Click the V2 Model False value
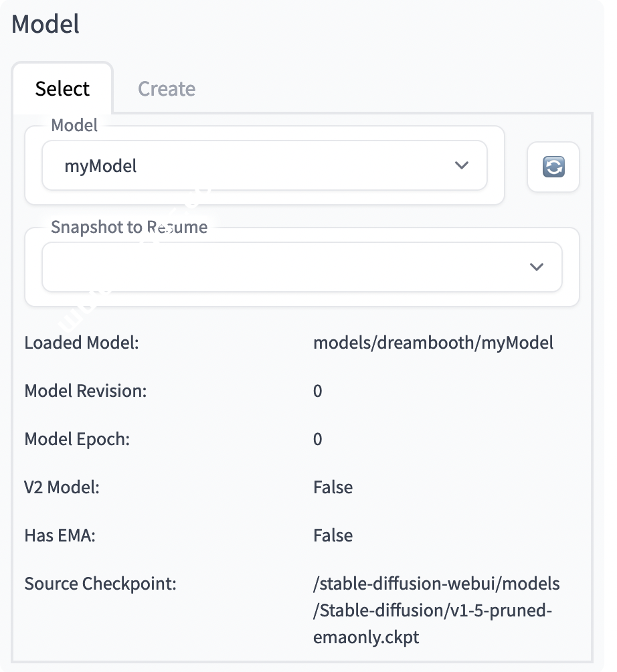This screenshot has width=617, height=672. (x=333, y=488)
